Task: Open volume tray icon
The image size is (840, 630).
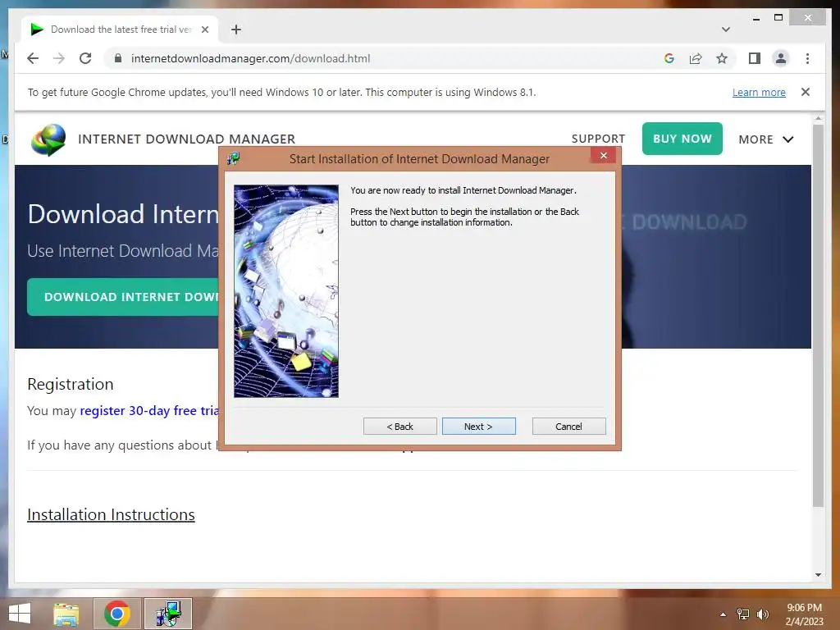Action: pos(762,614)
